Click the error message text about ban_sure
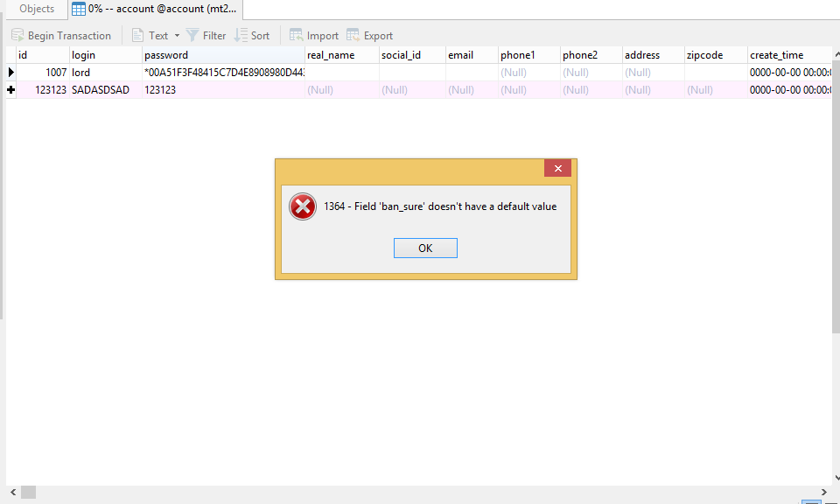 pos(440,206)
